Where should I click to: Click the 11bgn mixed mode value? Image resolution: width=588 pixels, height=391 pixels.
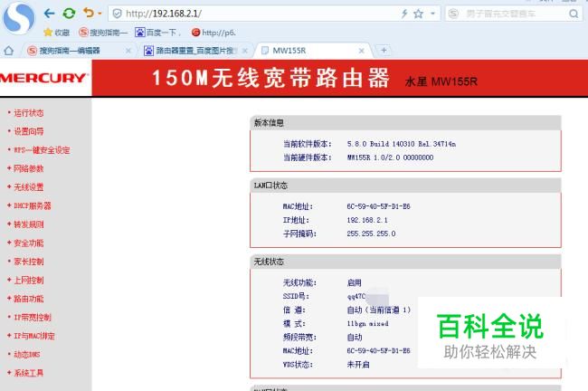point(367,323)
